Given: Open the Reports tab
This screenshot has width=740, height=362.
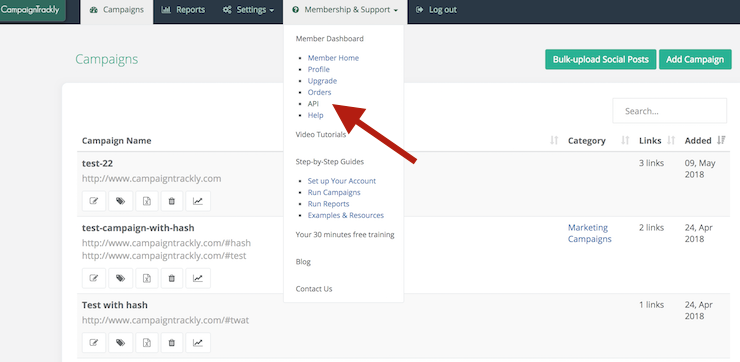Looking at the screenshot, I should 183,10.
